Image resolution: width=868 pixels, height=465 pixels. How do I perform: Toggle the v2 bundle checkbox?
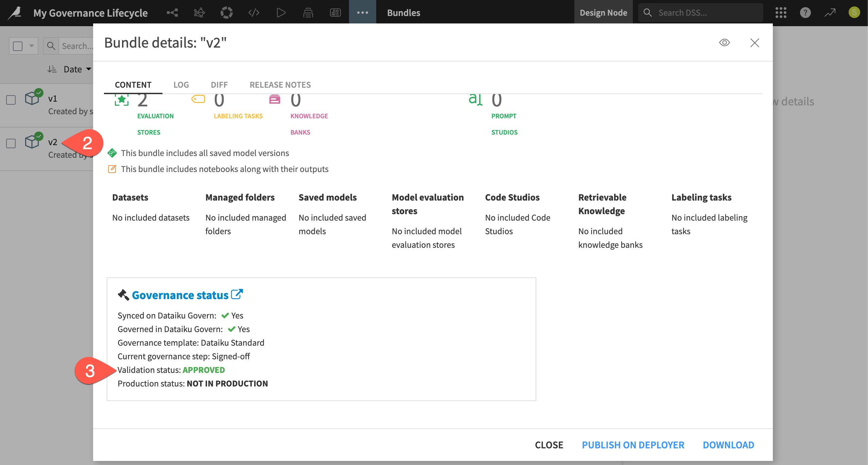(11, 143)
